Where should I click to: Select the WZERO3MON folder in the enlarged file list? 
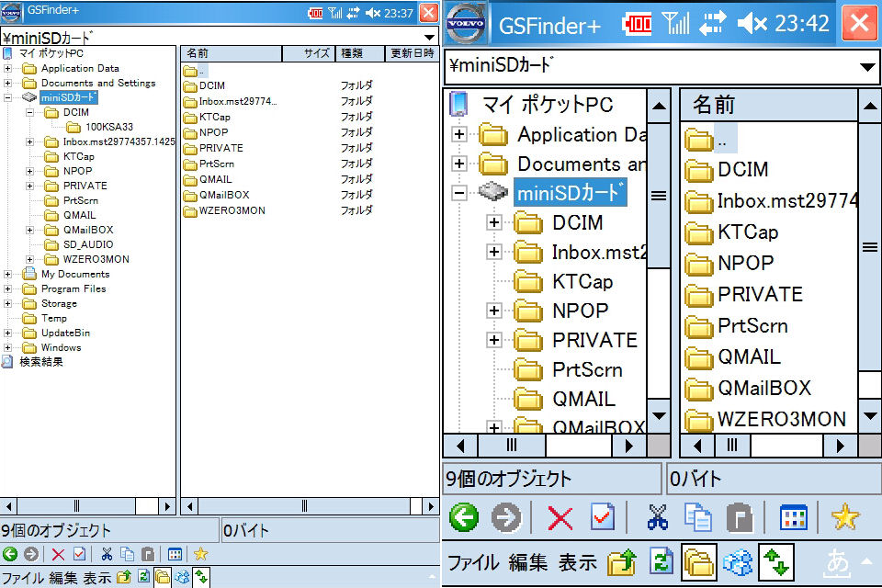tap(781, 419)
